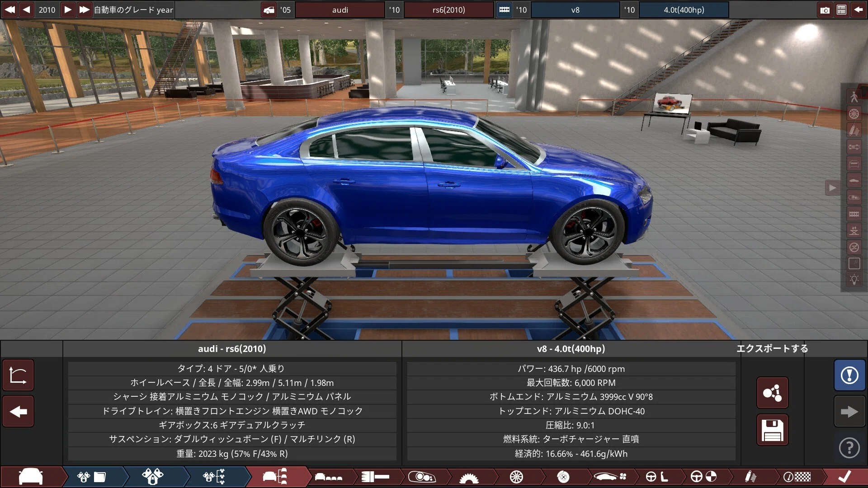Image resolution: width=868 pixels, height=488 pixels.
Task: Open the car trim selection tab
Action: coord(276,477)
